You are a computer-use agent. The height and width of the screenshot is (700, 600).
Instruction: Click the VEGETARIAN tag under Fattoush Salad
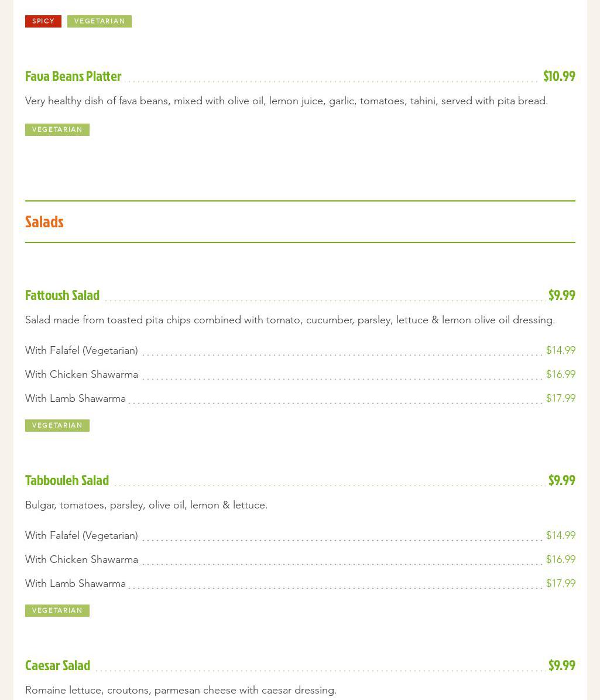pos(57,425)
